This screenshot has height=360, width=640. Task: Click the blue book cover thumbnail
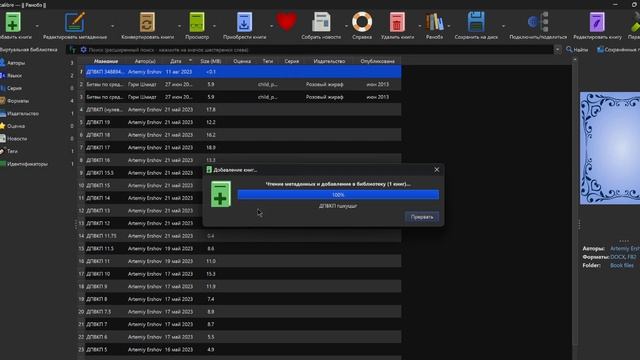coord(610,148)
